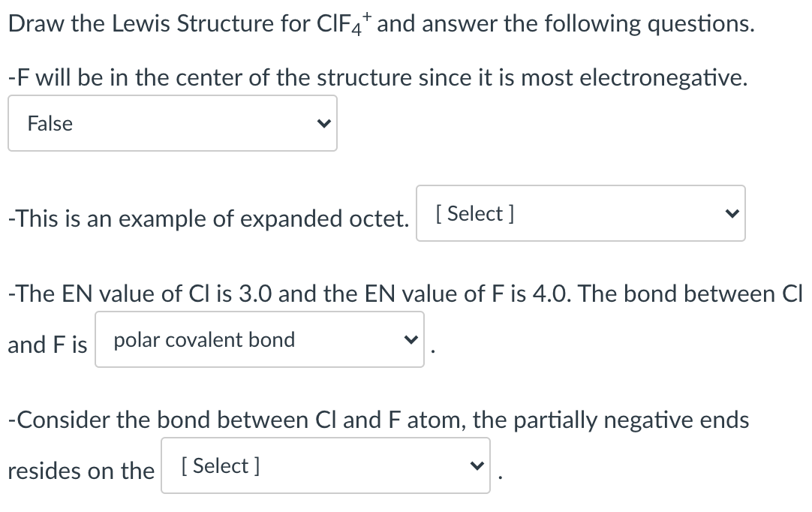Open the expanded octet Select dropdown

tap(581, 213)
